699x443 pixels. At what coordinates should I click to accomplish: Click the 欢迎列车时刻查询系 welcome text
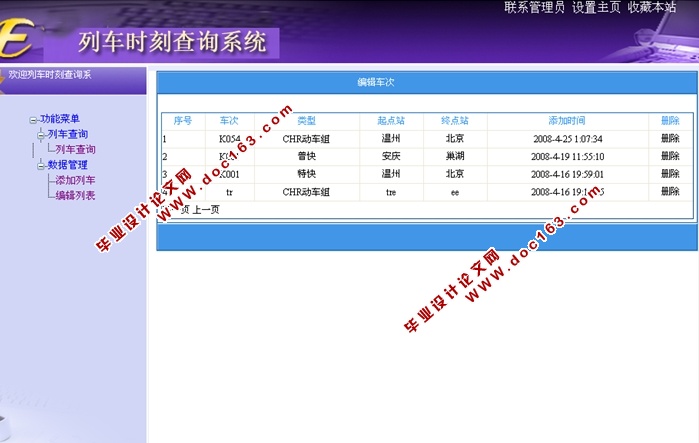[x=50, y=74]
